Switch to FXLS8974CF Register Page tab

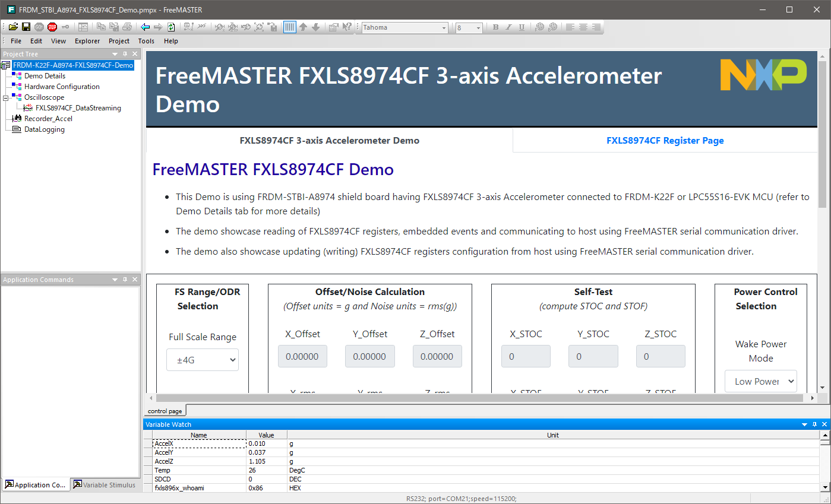point(665,141)
